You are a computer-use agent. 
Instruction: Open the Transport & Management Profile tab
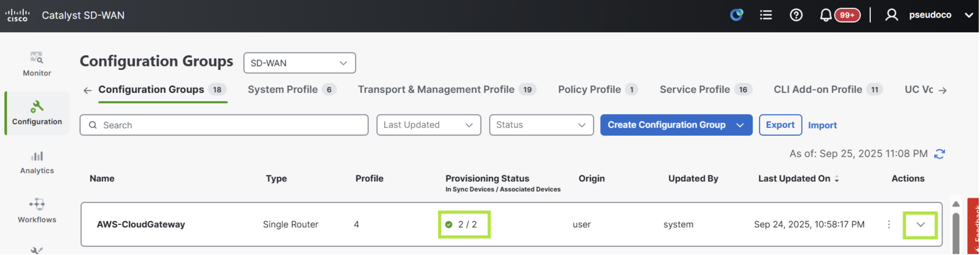447,90
